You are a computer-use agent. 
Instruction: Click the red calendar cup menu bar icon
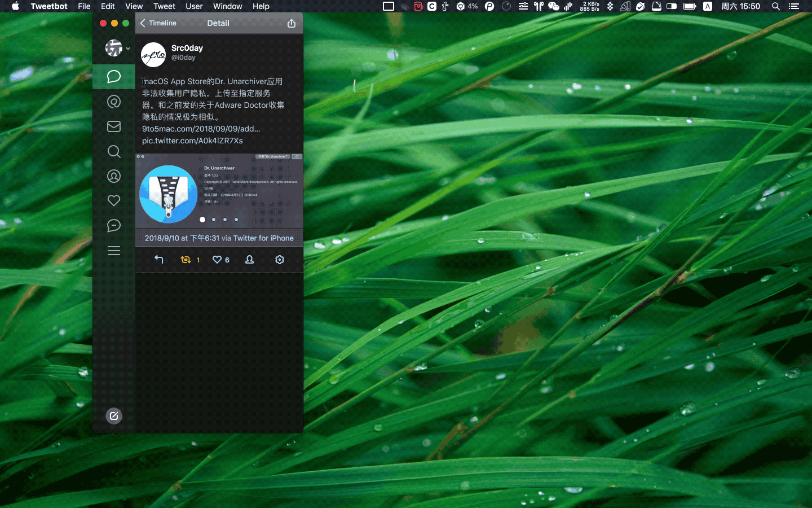[418, 6]
